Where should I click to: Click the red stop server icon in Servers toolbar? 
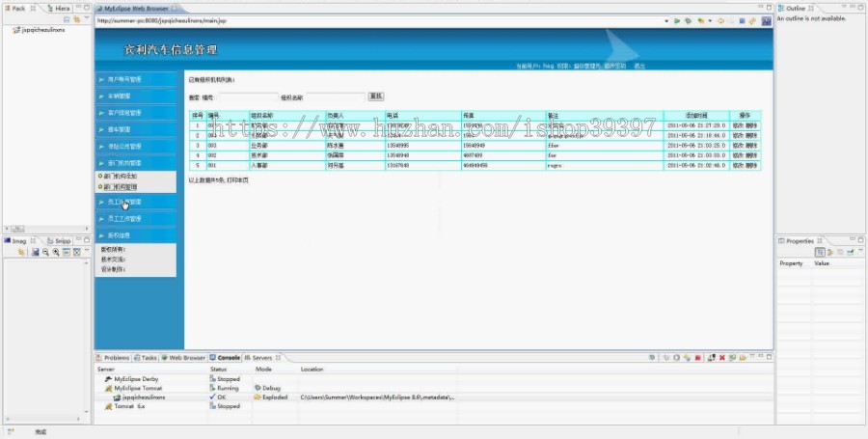698,358
